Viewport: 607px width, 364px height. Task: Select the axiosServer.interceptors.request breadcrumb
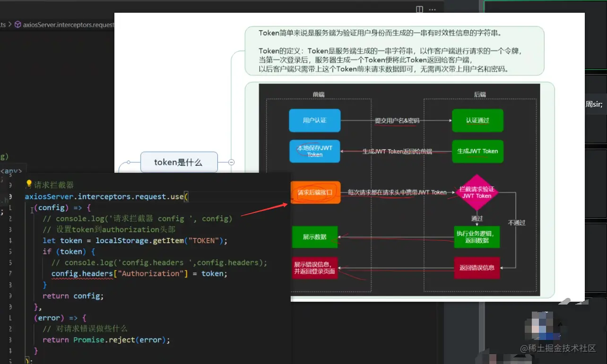69,25
